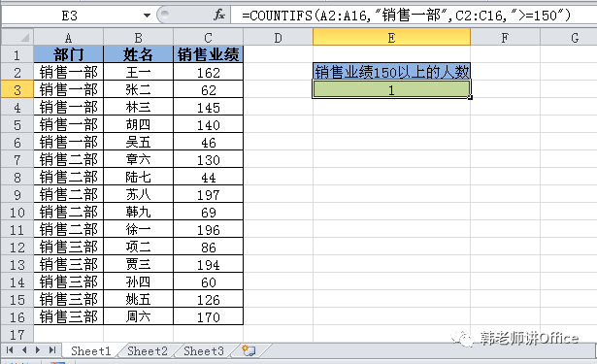Select sales value 140

pos(208,124)
